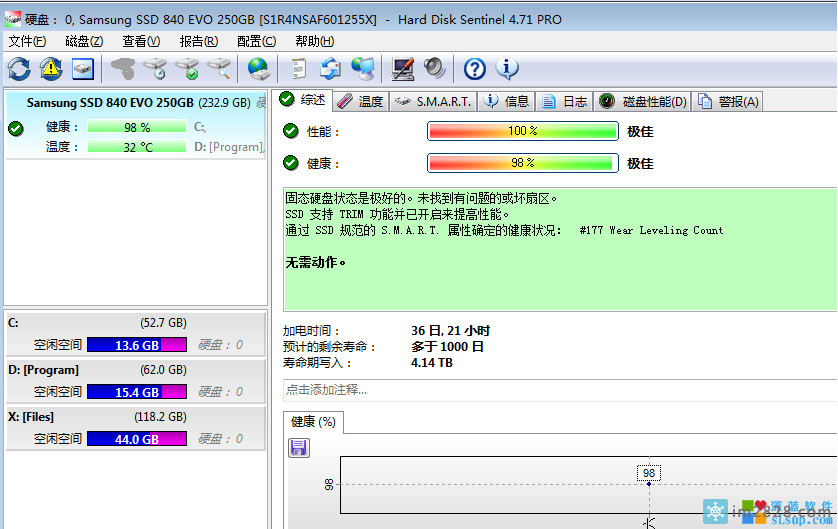Screen dimensions: 838x529
Task: Switch to the 日志 tab
Action: coord(564,102)
